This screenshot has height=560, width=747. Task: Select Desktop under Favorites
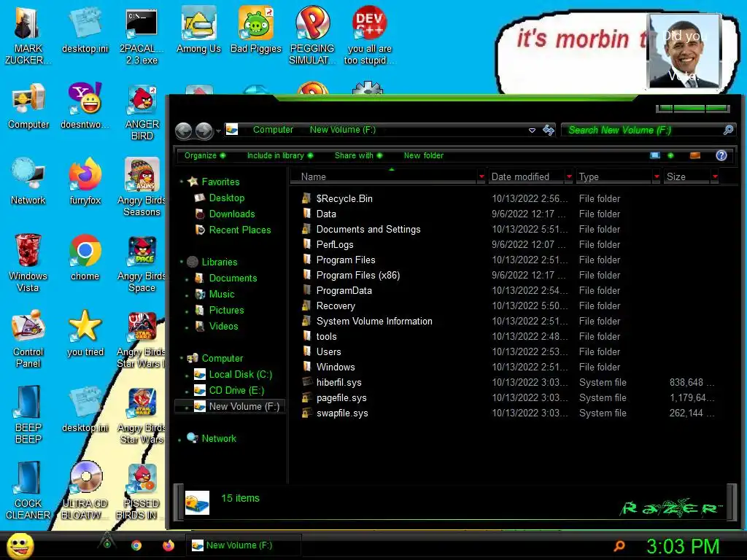[x=227, y=198]
